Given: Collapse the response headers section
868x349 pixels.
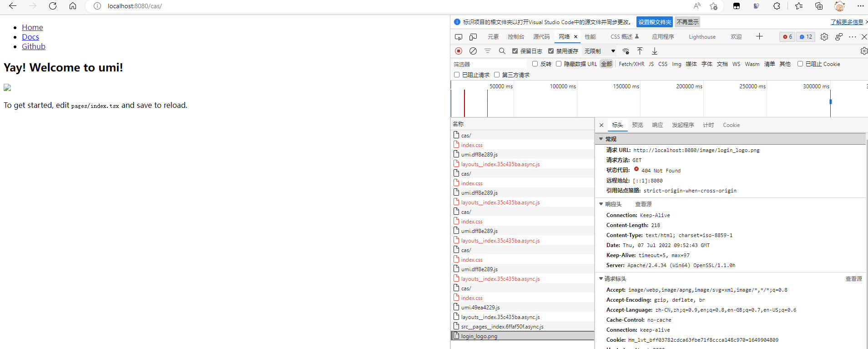Looking at the screenshot, I should point(601,204).
